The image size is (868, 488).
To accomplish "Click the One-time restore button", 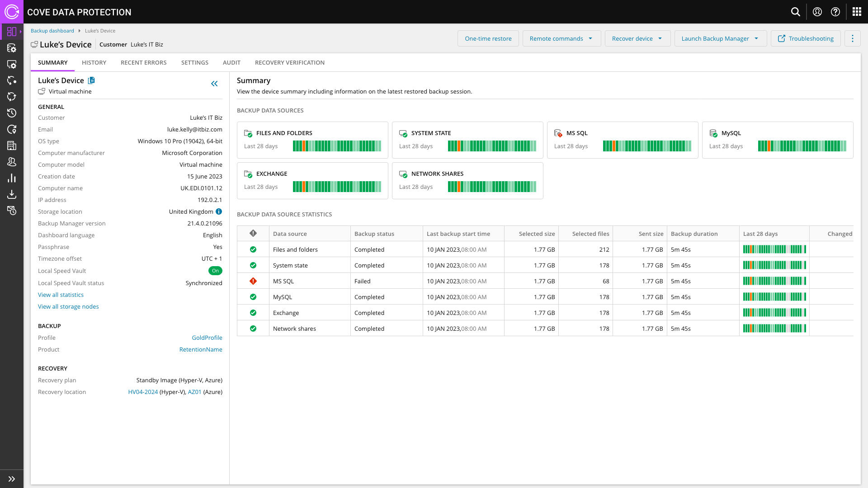I will tap(488, 38).
